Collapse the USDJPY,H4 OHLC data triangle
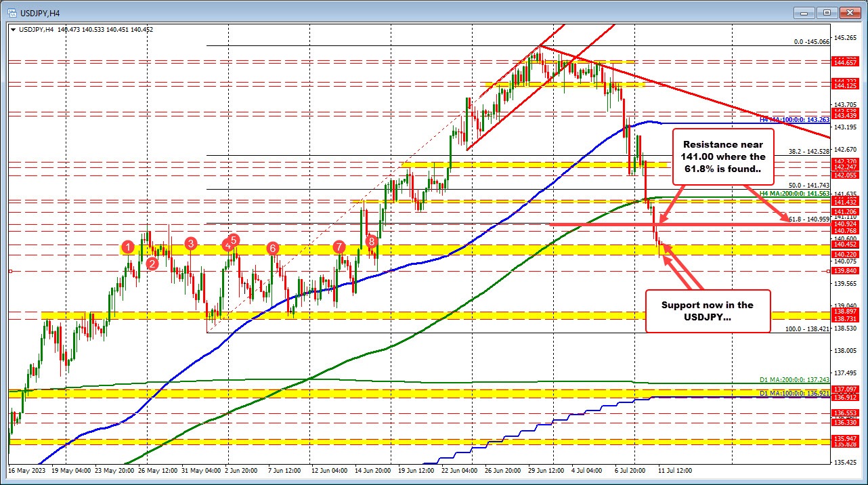The width and height of the screenshot is (868, 485). (x=14, y=30)
